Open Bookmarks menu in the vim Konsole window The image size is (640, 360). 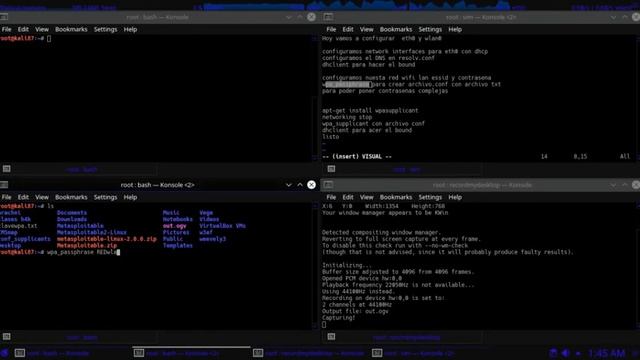(396, 29)
